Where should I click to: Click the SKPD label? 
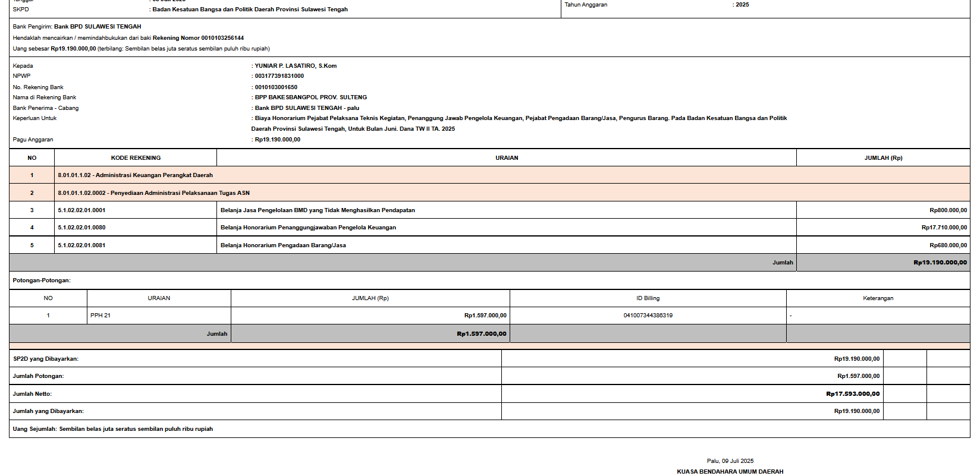pyautogui.click(x=21, y=10)
